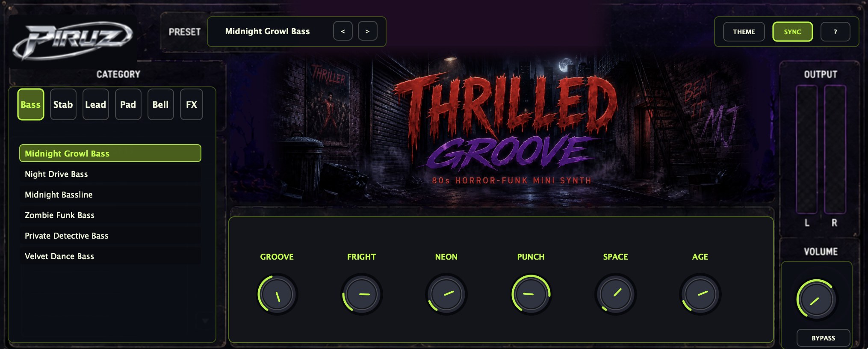Screen dimensions: 868x349
Task: Click the GROOVE knob
Action: (x=277, y=294)
